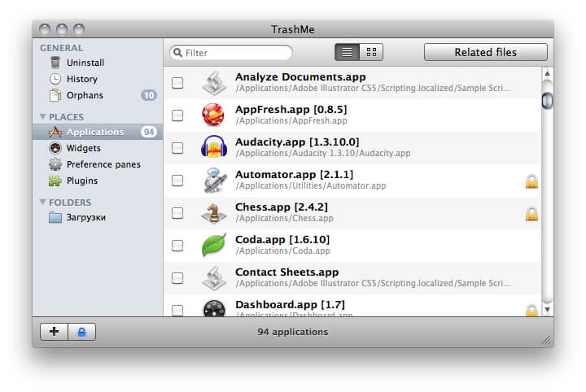Screen dimensions: 586x392
Task: Click the lock icon on Dashboard.app row
Action: pos(531,311)
